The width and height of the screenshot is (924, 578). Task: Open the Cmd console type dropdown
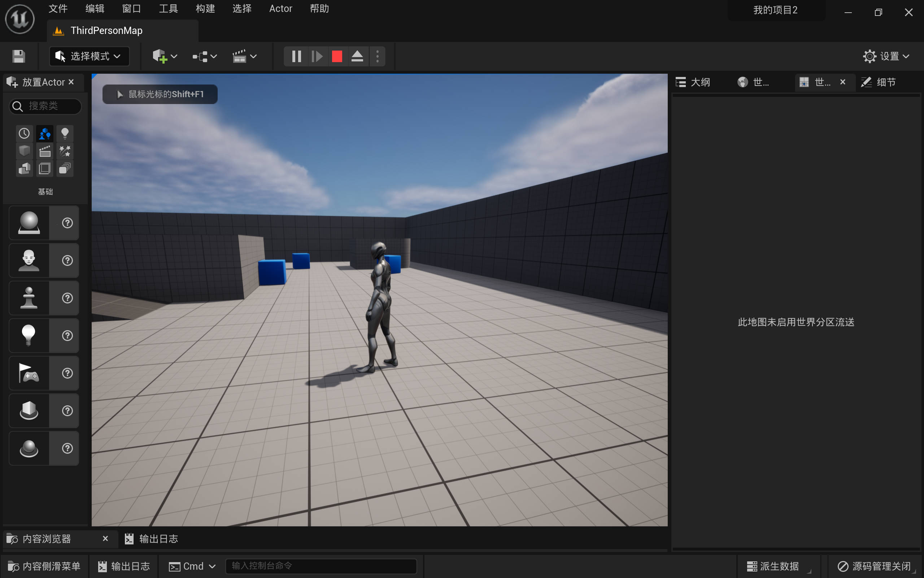[192, 566]
